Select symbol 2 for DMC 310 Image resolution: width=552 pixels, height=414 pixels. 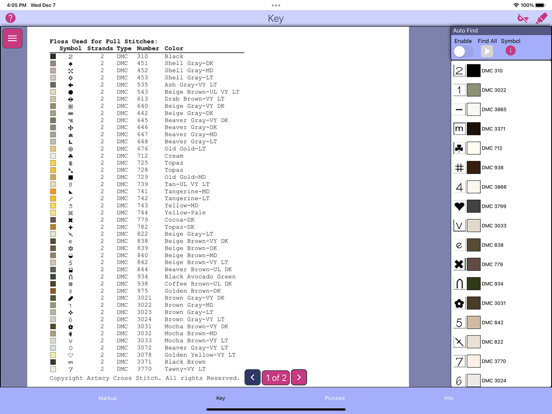click(459, 71)
